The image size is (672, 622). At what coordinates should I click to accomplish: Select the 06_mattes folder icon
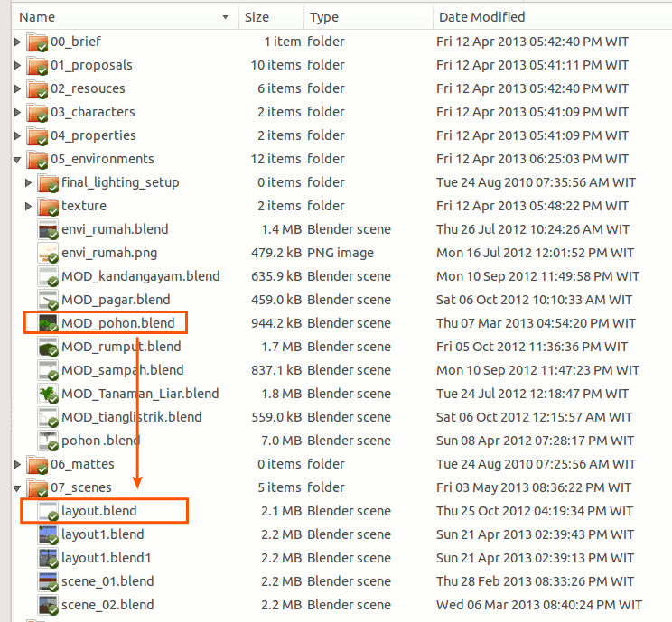[37, 465]
